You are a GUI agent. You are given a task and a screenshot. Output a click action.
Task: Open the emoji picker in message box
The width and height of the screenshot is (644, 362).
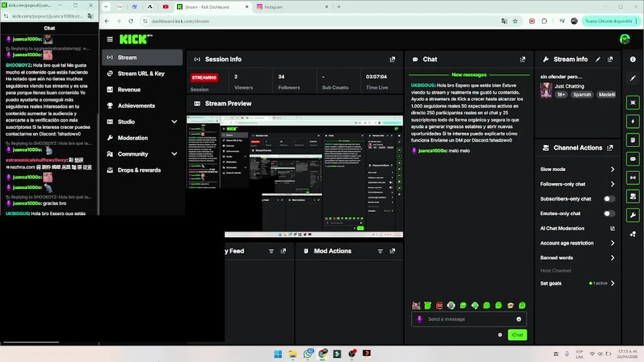click(519, 319)
